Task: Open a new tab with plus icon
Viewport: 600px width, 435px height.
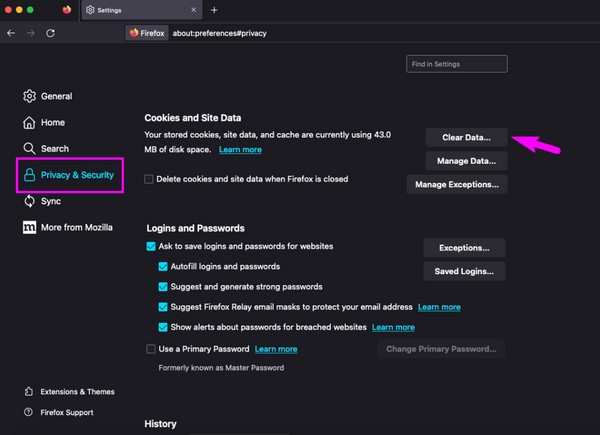Action: coord(214,10)
